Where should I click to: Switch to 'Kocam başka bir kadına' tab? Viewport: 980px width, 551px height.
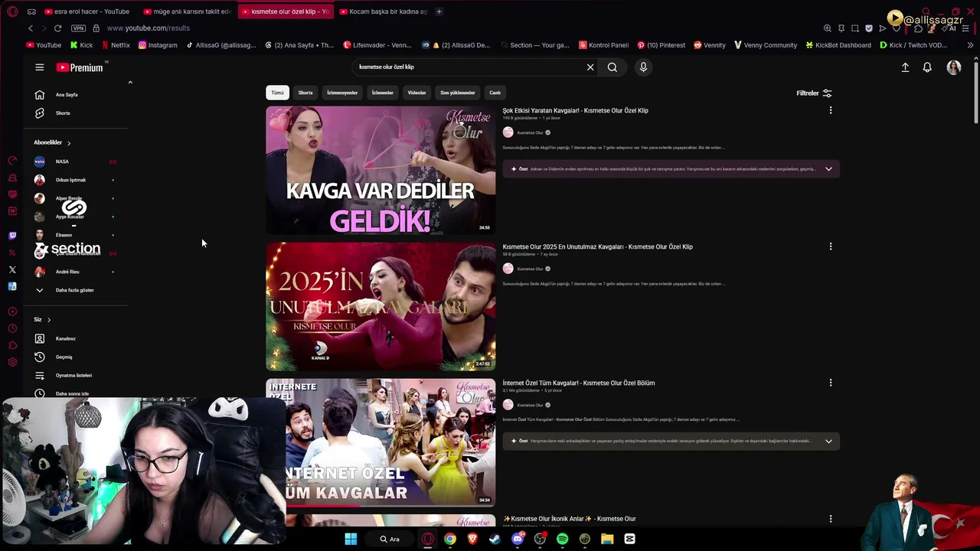click(x=383, y=11)
